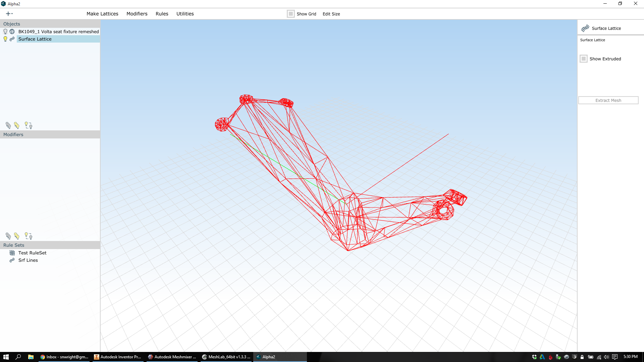Enable the Show Extruded checkbox
The width and height of the screenshot is (644, 362).
[x=584, y=59]
